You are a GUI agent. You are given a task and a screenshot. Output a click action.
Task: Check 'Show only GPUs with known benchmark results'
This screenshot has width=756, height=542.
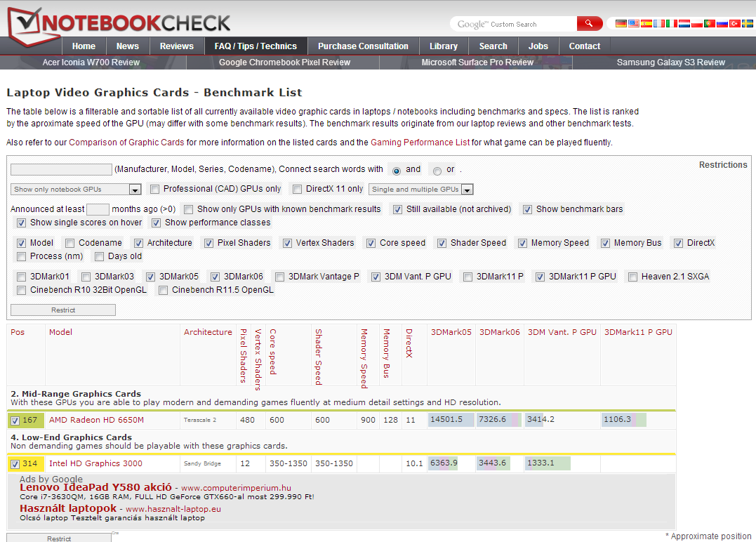tap(189, 209)
